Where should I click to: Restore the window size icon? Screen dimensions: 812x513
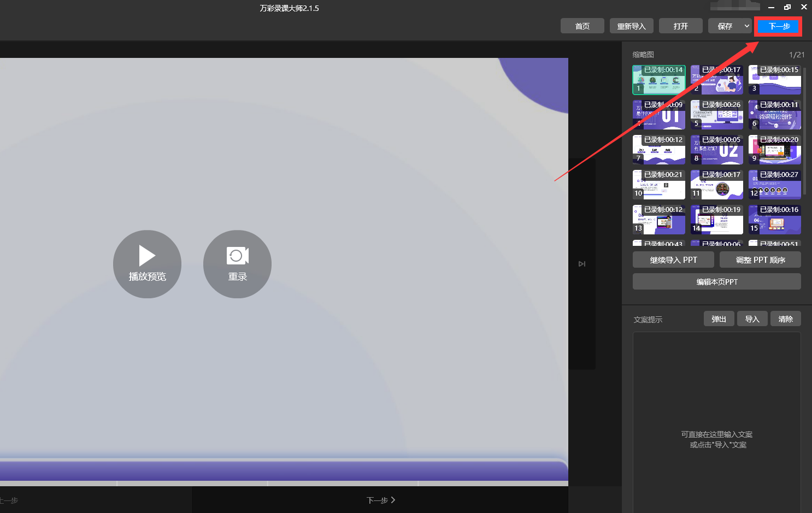787,7
